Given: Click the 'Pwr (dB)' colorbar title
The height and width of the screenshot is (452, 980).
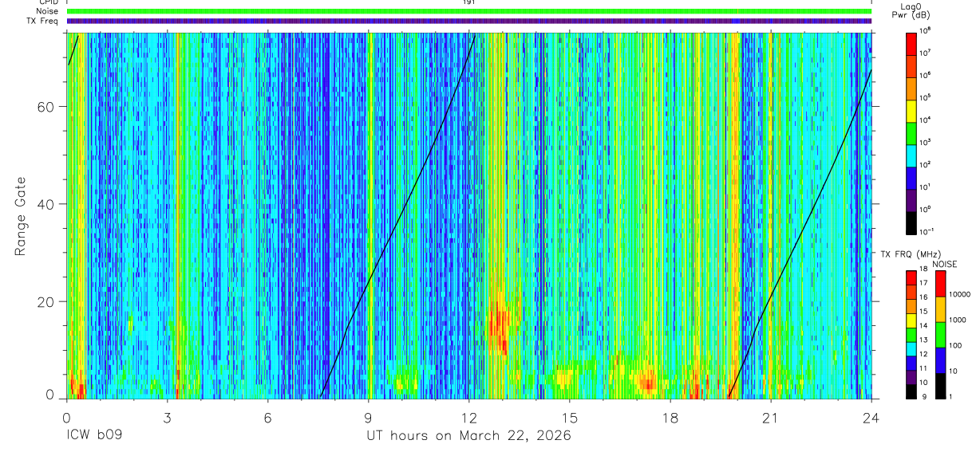Looking at the screenshot, I should coord(911,15).
